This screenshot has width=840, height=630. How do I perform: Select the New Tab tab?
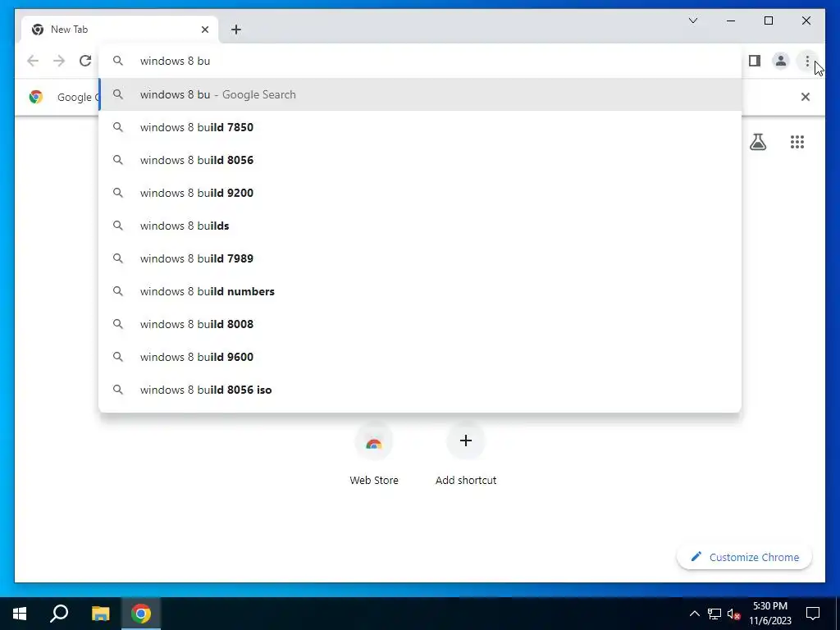(x=120, y=30)
